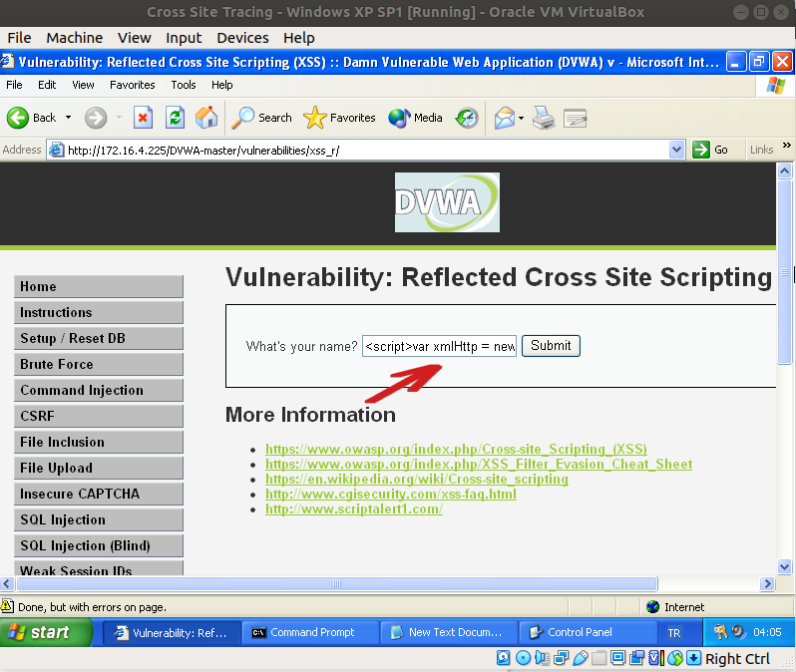Click VirtualBox CPU load indicator icon
This screenshot has height=672, width=796.
656,658
